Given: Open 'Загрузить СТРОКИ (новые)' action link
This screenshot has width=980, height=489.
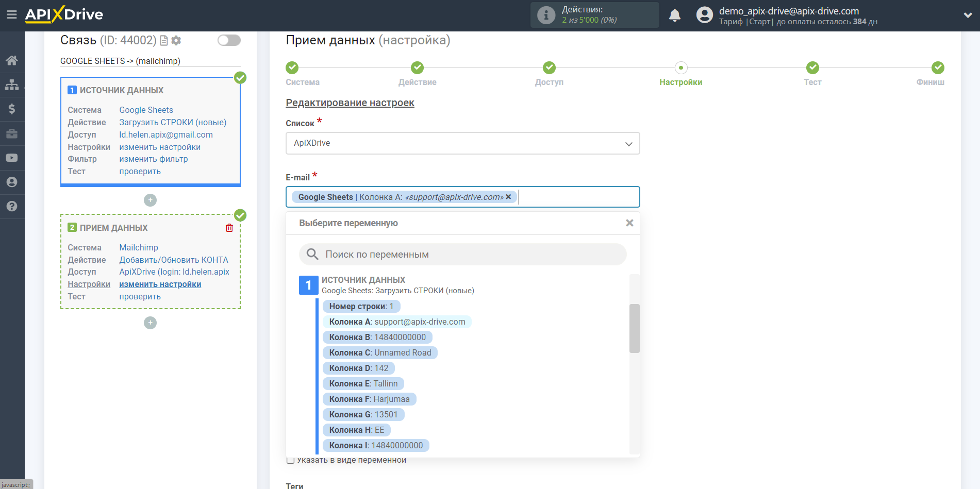Looking at the screenshot, I should tap(173, 122).
